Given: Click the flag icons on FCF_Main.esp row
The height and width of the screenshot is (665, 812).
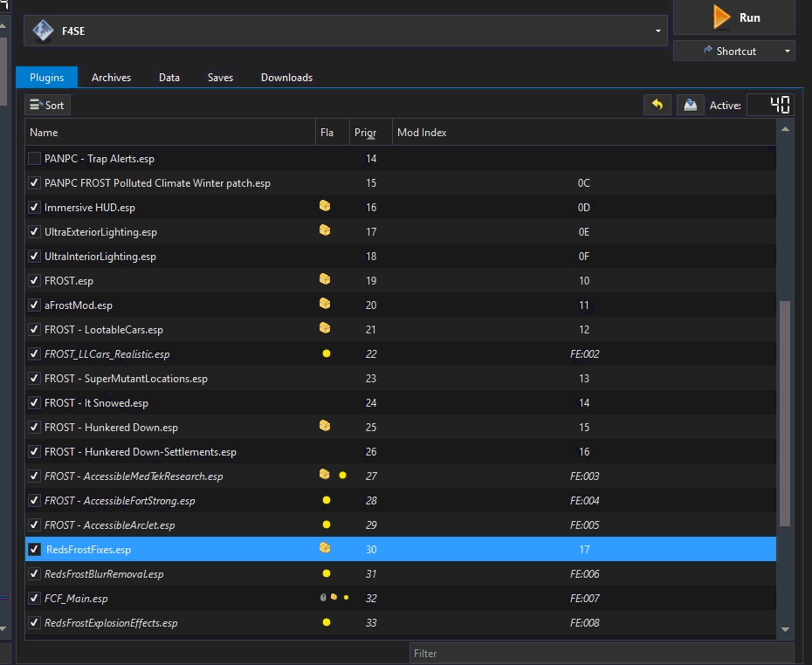Looking at the screenshot, I should pos(334,598).
